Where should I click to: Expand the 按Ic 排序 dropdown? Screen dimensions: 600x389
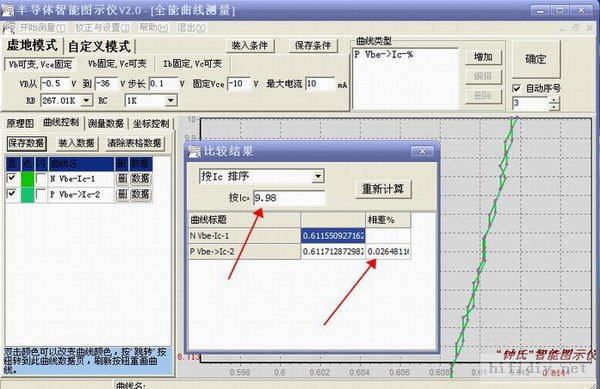point(318,176)
